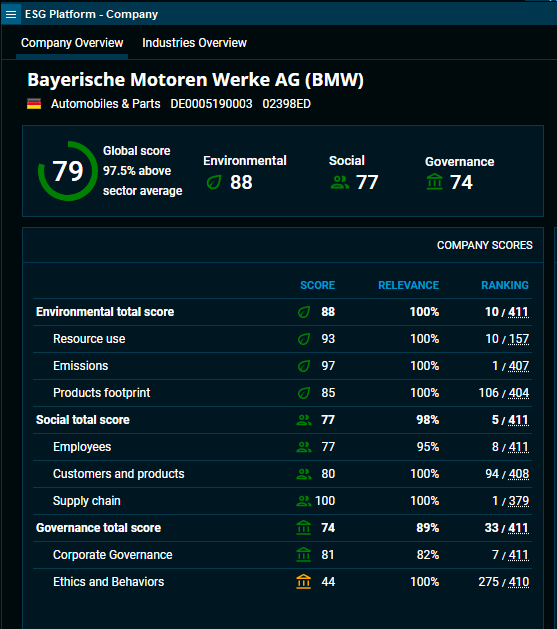Click the Governance building icon in summary
The height and width of the screenshot is (629, 557).
click(435, 181)
